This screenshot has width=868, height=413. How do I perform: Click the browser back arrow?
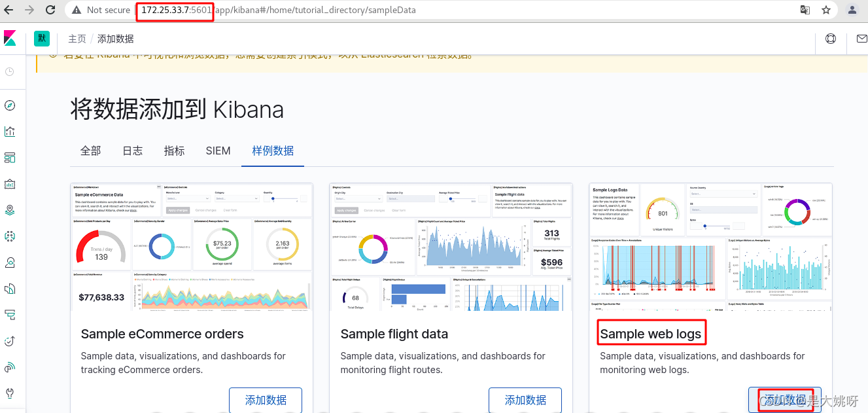[x=9, y=10]
